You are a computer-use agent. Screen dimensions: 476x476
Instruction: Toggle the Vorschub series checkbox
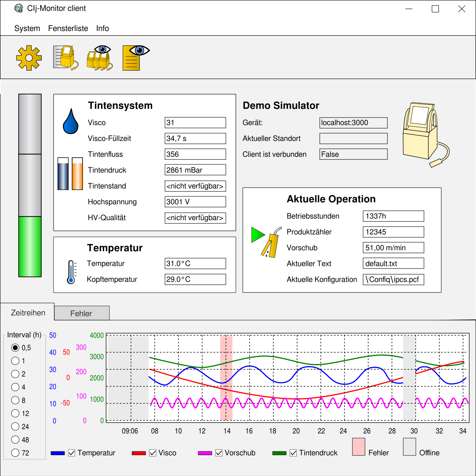click(x=219, y=453)
